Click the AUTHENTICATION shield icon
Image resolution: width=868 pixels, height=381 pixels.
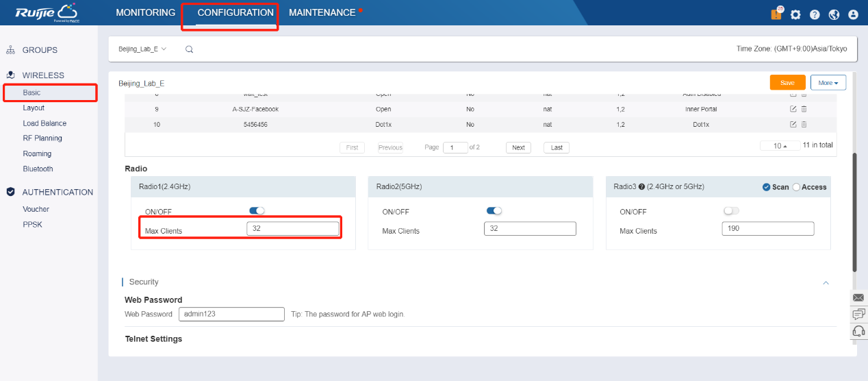pos(10,192)
